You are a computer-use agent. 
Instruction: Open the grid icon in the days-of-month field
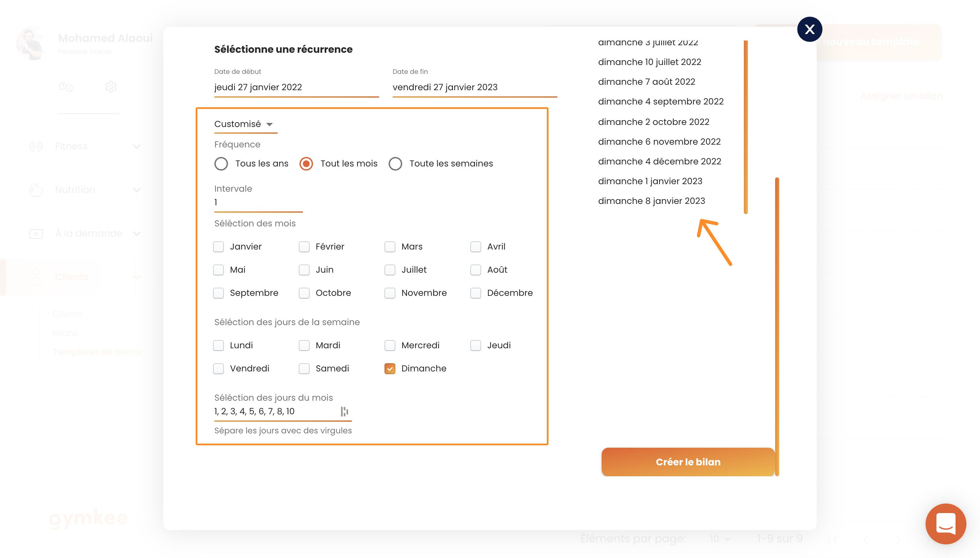click(344, 411)
